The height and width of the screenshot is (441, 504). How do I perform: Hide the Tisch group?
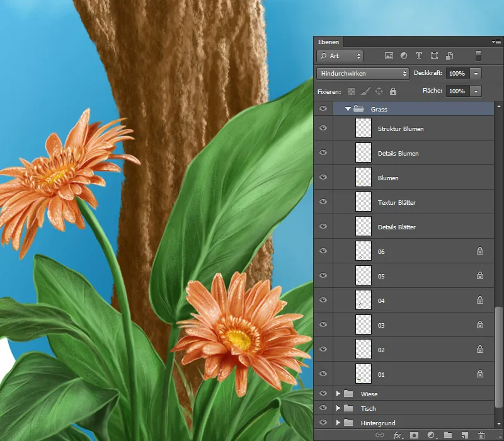tap(323, 408)
